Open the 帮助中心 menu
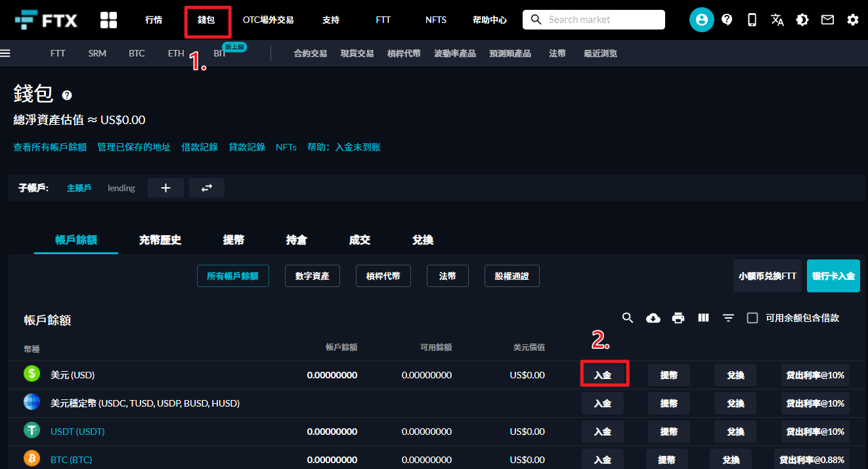Viewport: 868px width, 469px height. click(490, 20)
